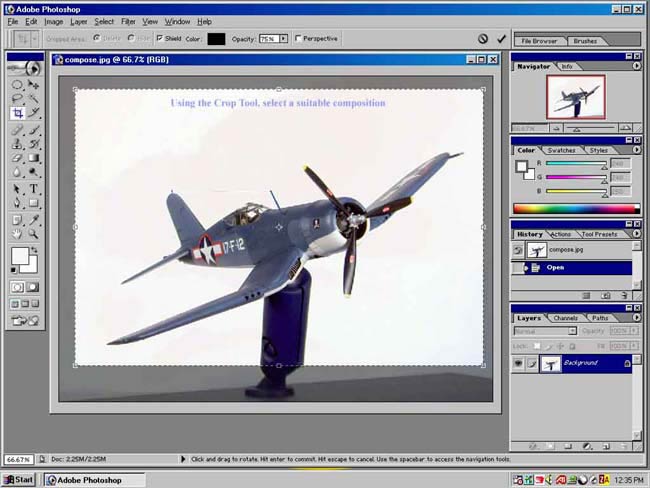Open the File menu
Screen dimensions: 650x488
coord(12,22)
